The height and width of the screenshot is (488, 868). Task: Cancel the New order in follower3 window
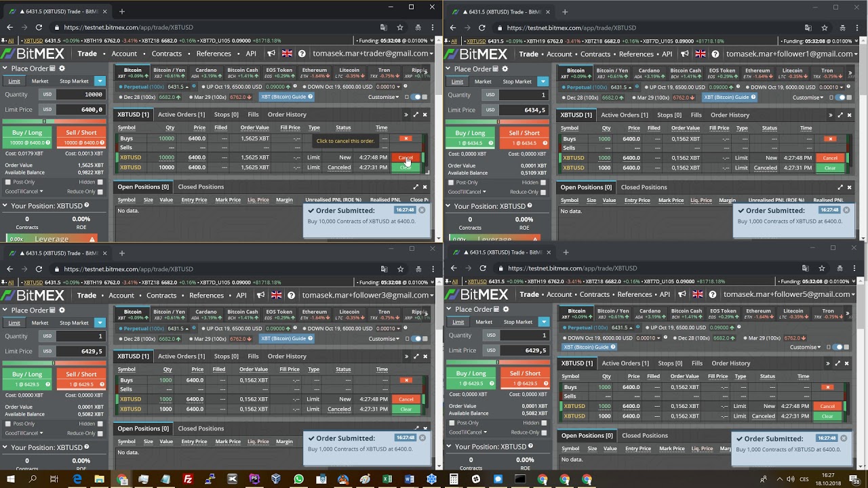406,399
